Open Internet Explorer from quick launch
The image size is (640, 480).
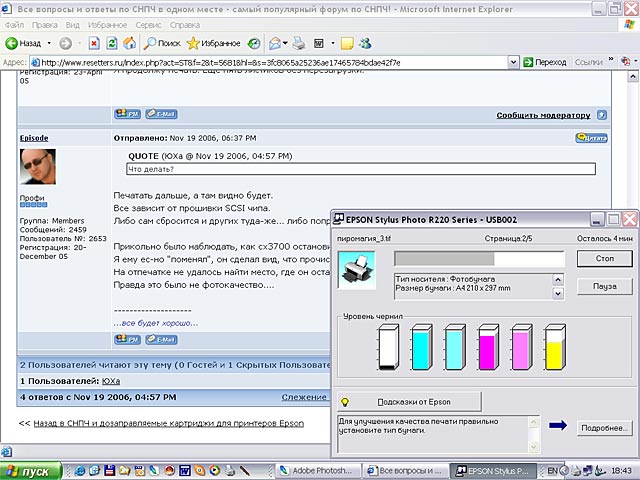tap(80, 471)
